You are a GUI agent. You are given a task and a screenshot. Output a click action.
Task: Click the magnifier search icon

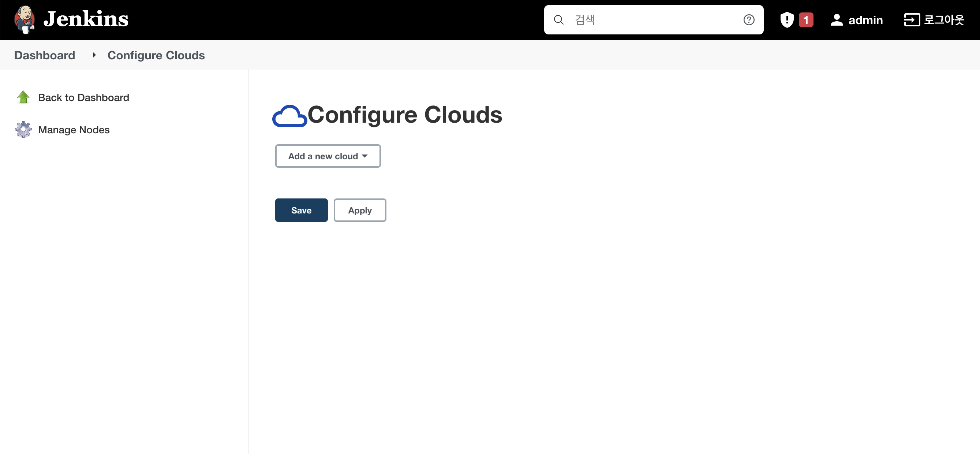point(558,20)
